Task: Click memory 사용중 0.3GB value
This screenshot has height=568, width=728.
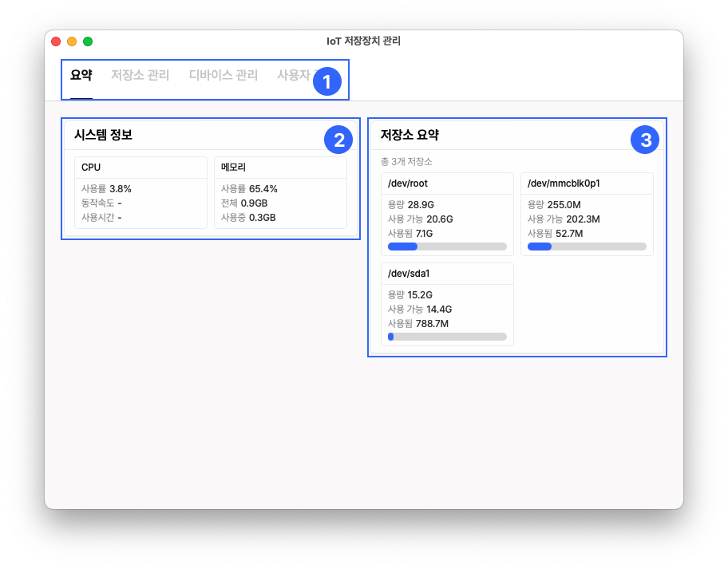Action: (263, 218)
